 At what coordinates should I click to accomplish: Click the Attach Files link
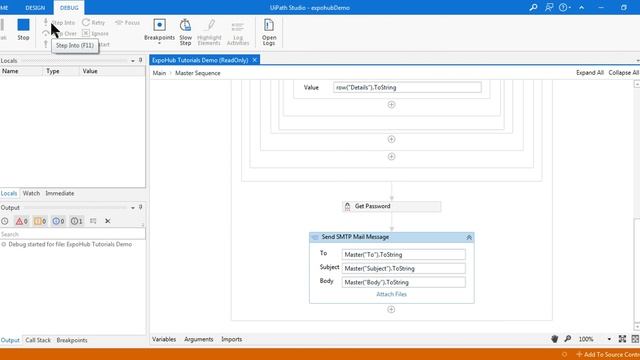pos(391,294)
